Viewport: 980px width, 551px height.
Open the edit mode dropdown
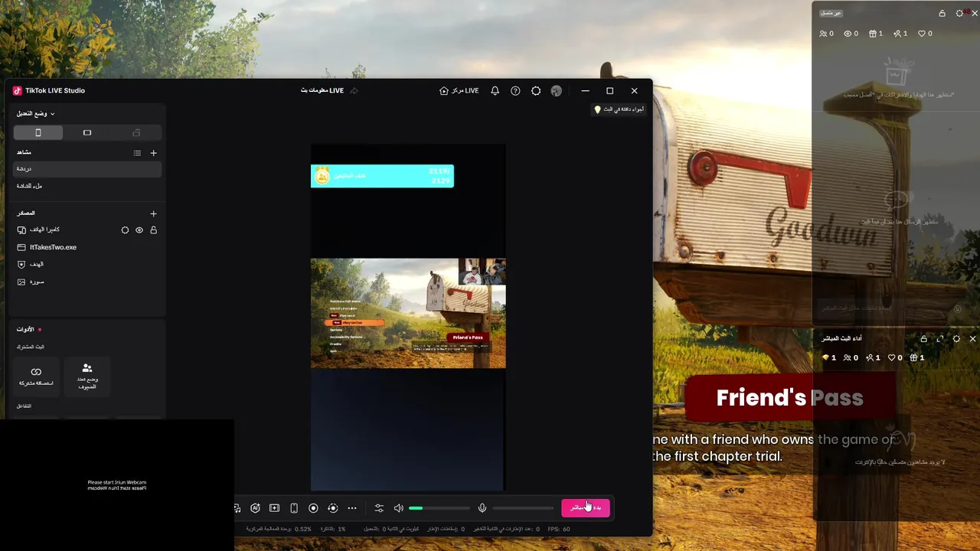pyautogui.click(x=36, y=113)
